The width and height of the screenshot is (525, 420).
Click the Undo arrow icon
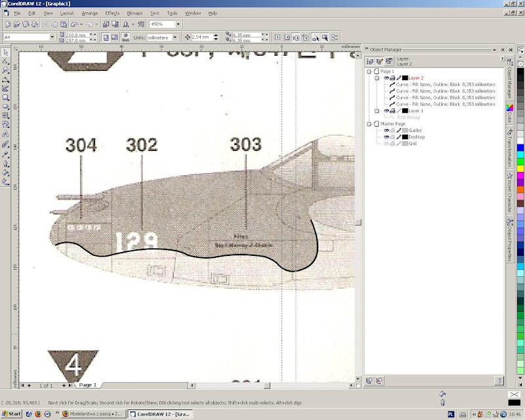click(x=74, y=24)
